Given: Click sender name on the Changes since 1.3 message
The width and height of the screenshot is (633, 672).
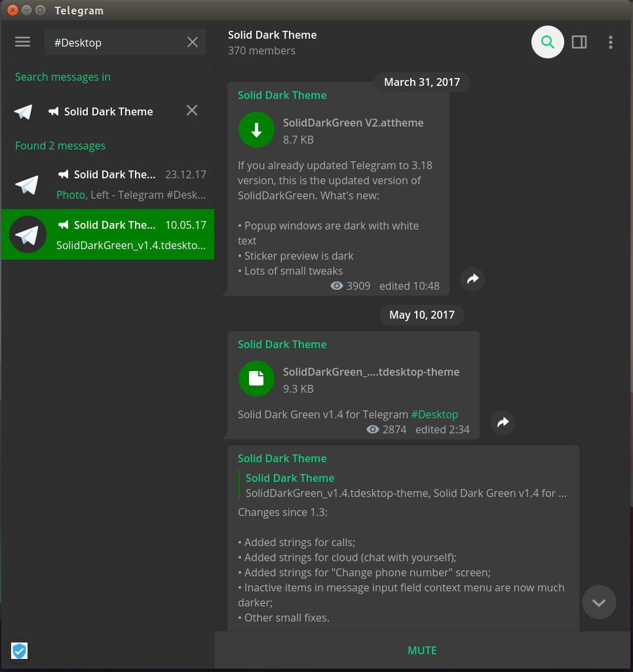Looking at the screenshot, I should pyautogui.click(x=282, y=458).
